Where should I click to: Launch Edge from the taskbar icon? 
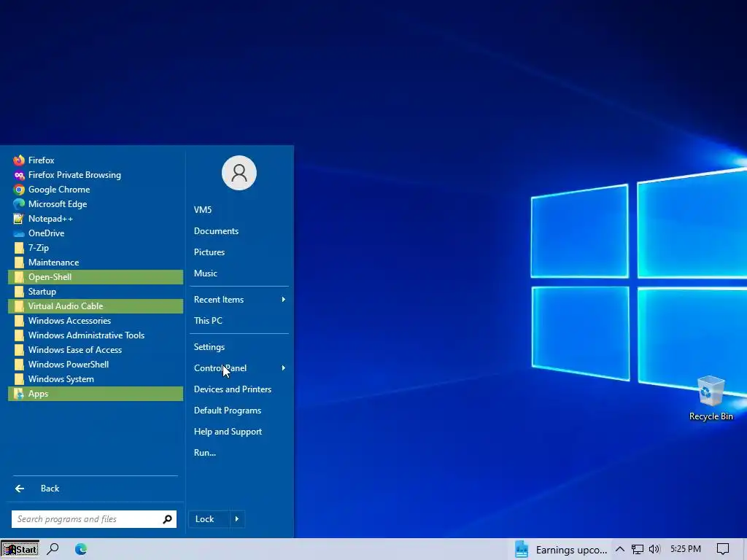coord(81,549)
